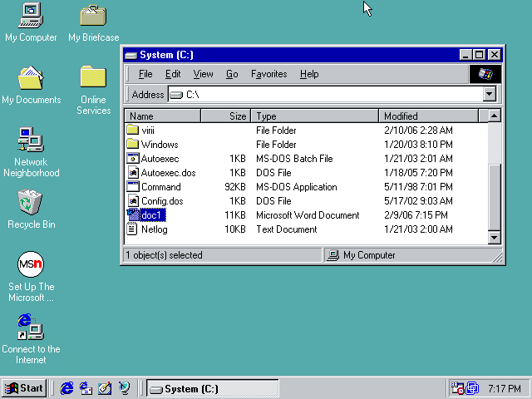Click the MSN setup desktop icon
The image size is (532, 399).
[x=31, y=265]
